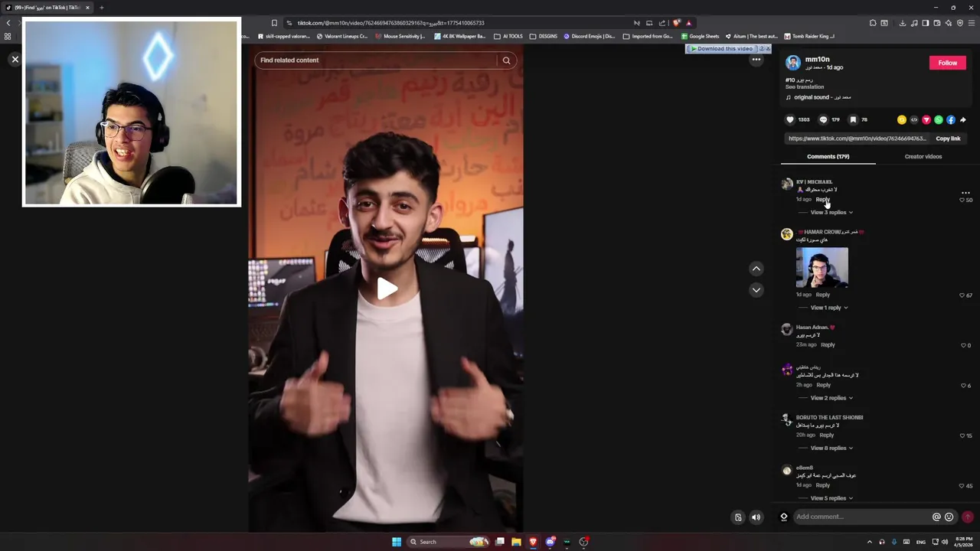980x551 pixels.
Task: Open browser downloads icon in toolbar
Action: pyautogui.click(x=902, y=23)
